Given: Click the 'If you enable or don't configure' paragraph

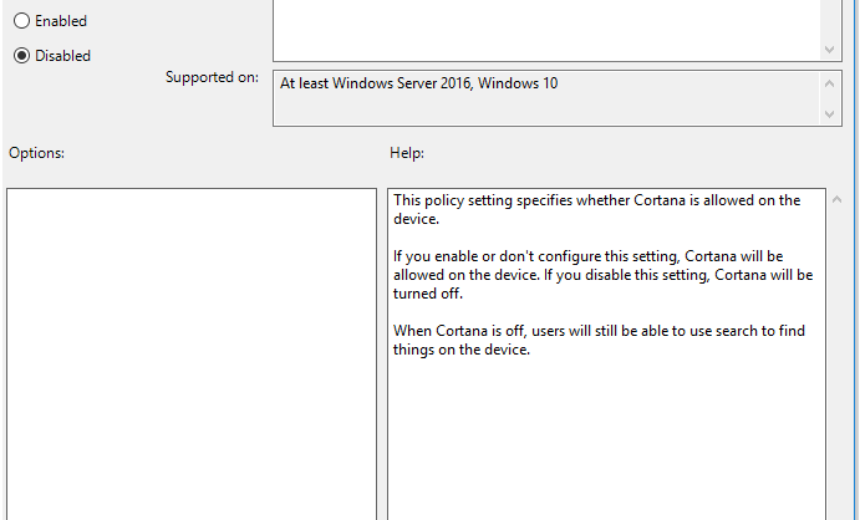Looking at the screenshot, I should point(602,275).
